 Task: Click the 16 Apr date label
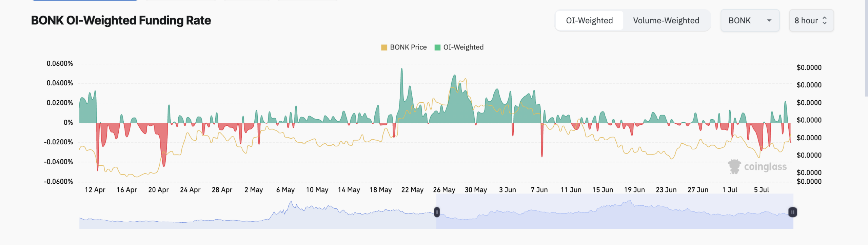[x=127, y=190]
